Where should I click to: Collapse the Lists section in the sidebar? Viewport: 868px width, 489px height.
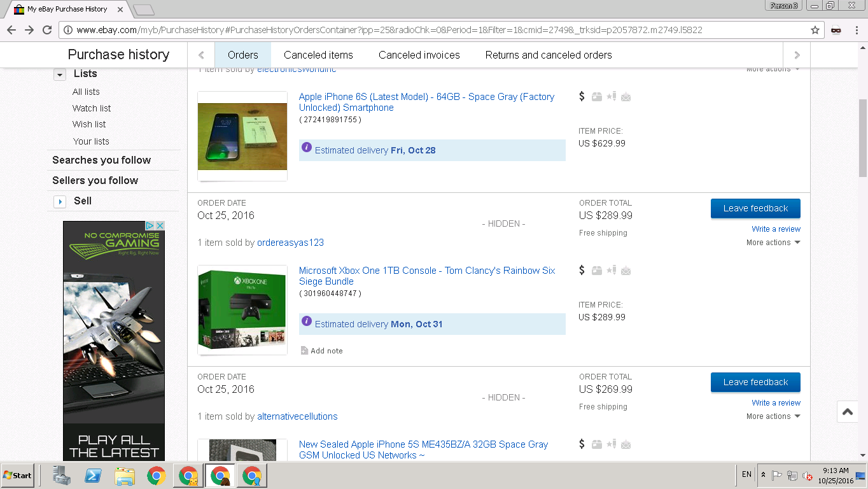pos(59,74)
